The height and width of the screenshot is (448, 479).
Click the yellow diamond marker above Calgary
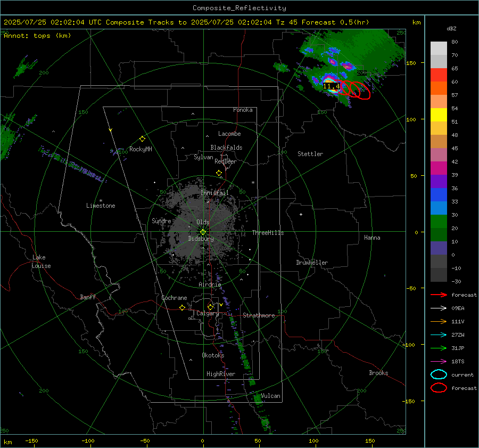tap(210, 307)
